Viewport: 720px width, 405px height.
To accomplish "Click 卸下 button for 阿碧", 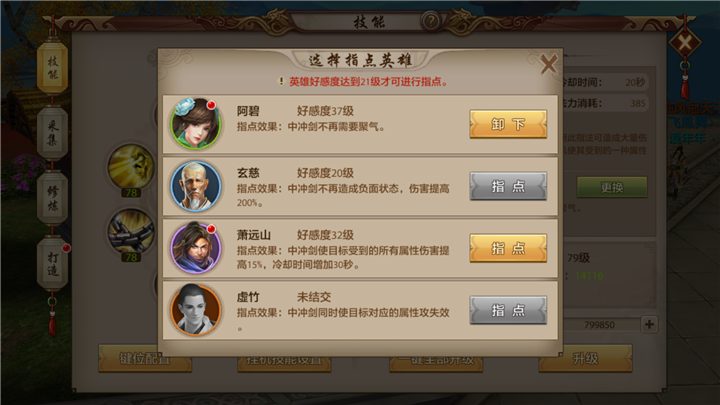I will point(508,124).
